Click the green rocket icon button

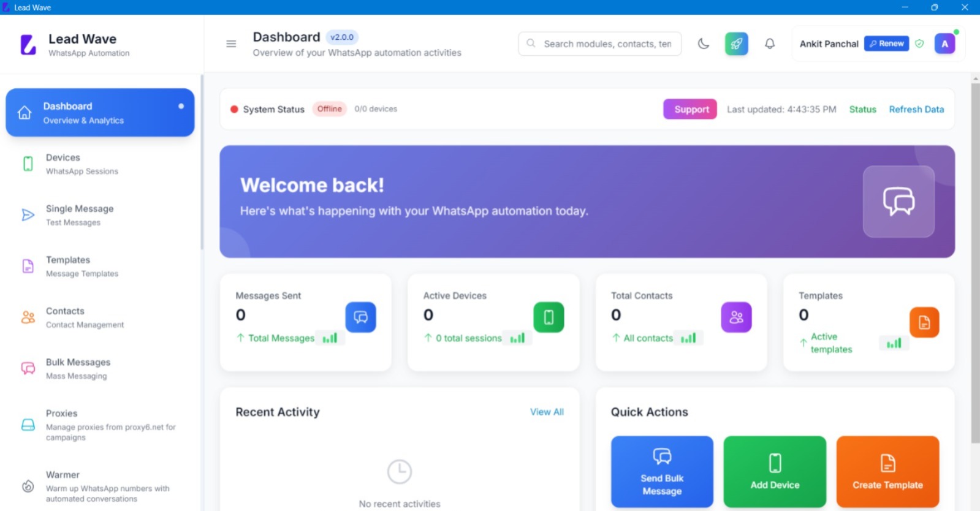[736, 44]
